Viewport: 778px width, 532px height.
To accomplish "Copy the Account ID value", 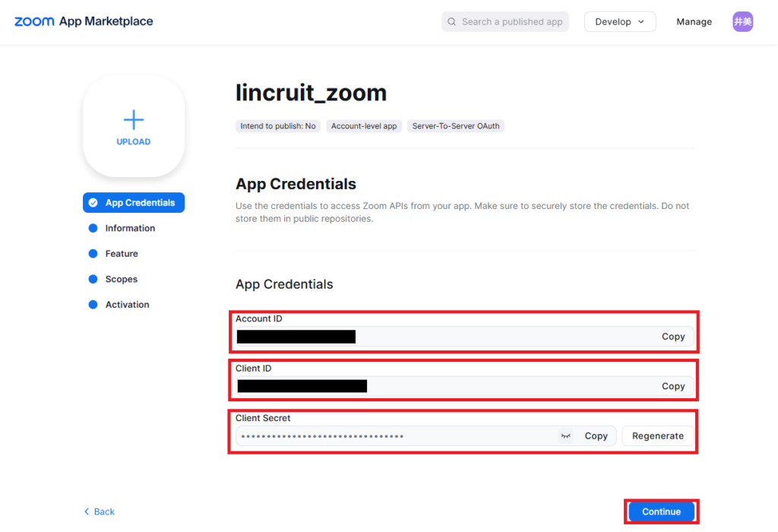I will click(x=673, y=337).
